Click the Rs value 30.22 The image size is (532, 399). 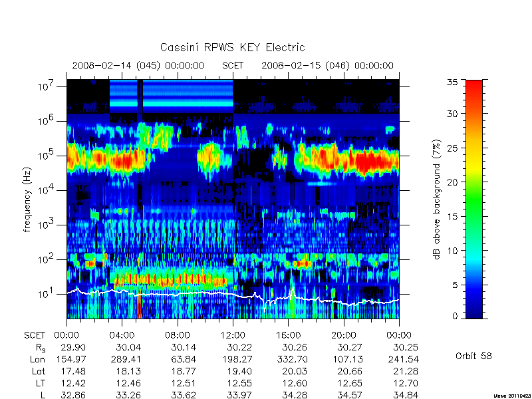(x=239, y=347)
